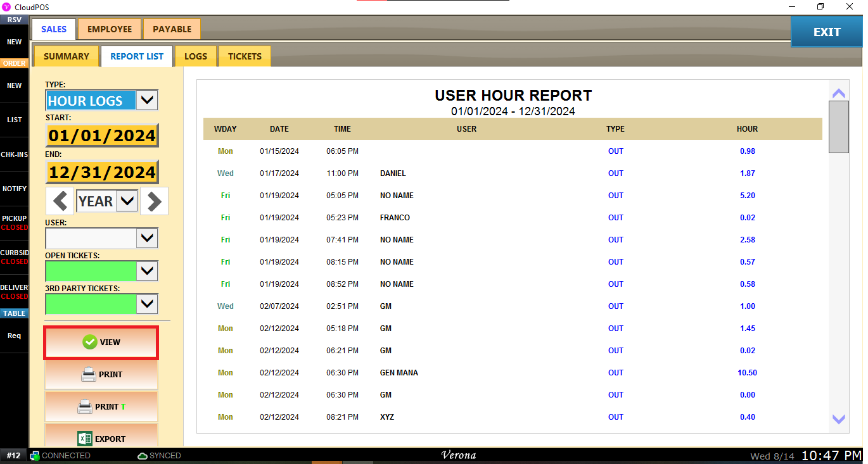Click the WDAY column header
Screen dimensions: 868x464
pyautogui.click(x=226, y=129)
